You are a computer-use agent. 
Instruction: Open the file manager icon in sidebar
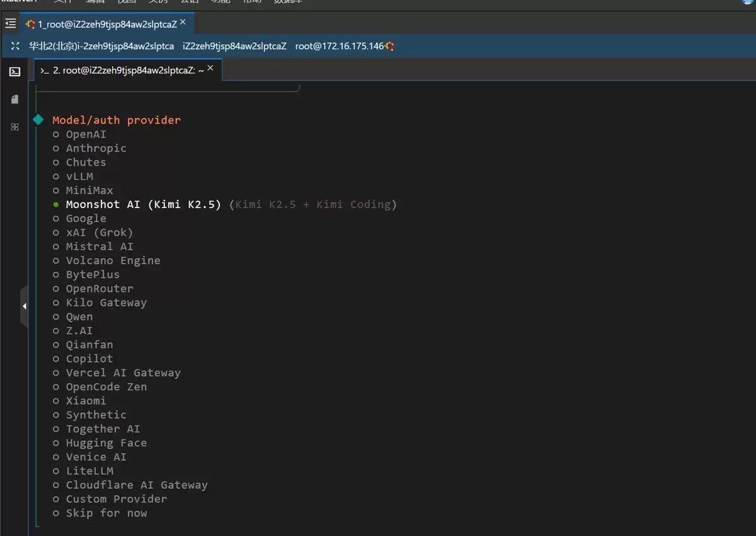[14, 99]
